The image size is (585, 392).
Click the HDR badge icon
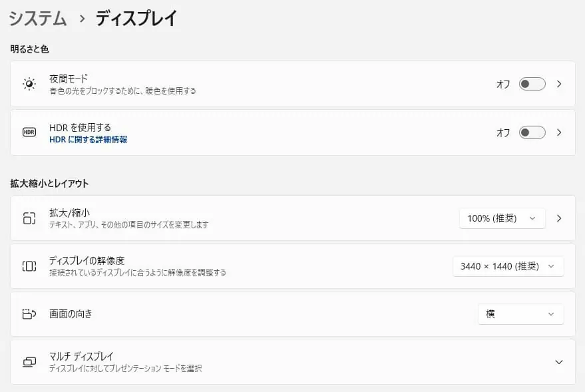click(29, 132)
